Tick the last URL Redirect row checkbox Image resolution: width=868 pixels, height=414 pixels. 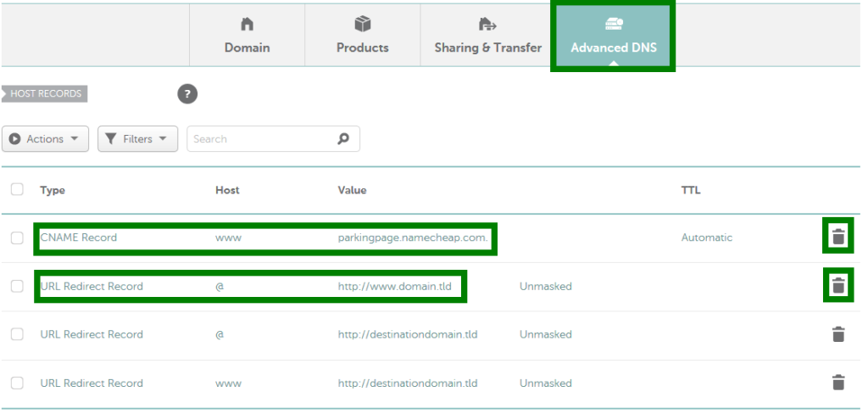pyautogui.click(x=17, y=383)
